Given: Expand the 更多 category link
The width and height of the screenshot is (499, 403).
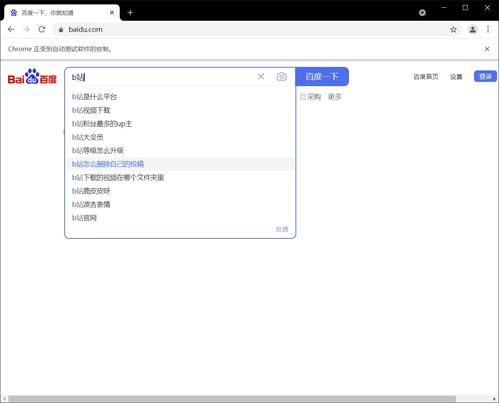Looking at the screenshot, I should tap(335, 97).
